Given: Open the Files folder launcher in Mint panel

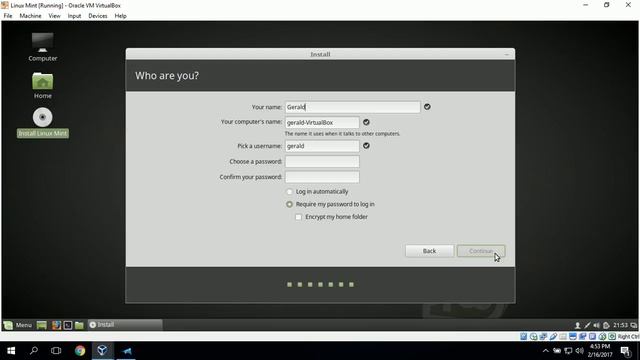Looking at the screenshot, I should click(x=79, y=325).
